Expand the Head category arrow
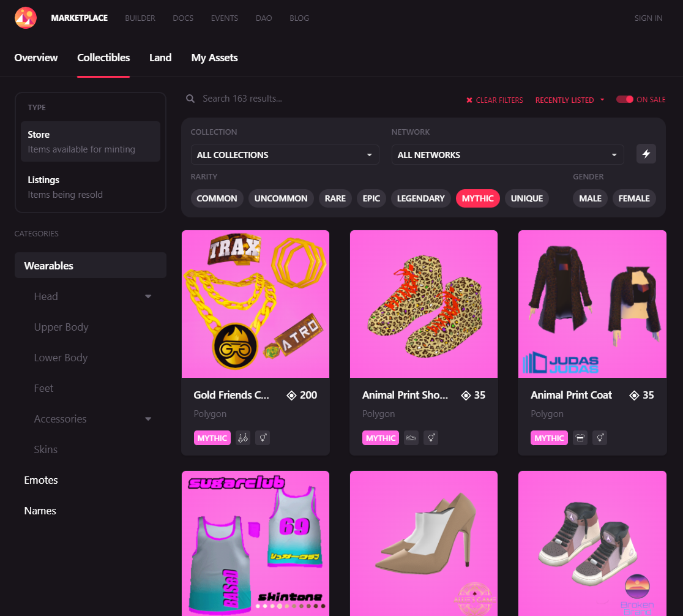The width and height of the screenshot is (683, 616). tap(148, 296)
